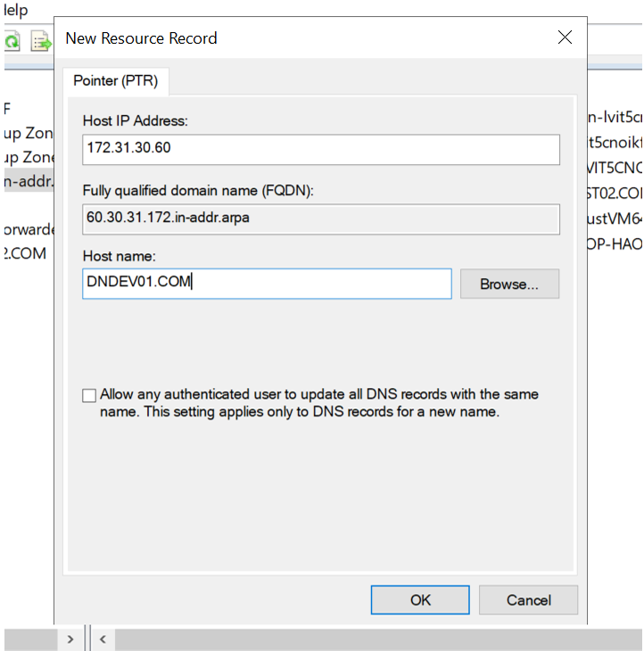
Task: Select the ustVM6 record row behind dialog
Action: pos(615,218)
